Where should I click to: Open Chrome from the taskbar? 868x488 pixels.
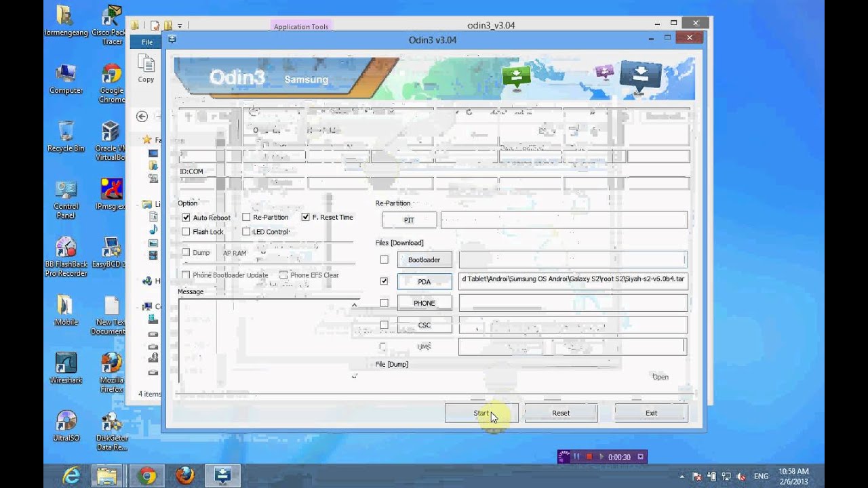coord(146,476)
